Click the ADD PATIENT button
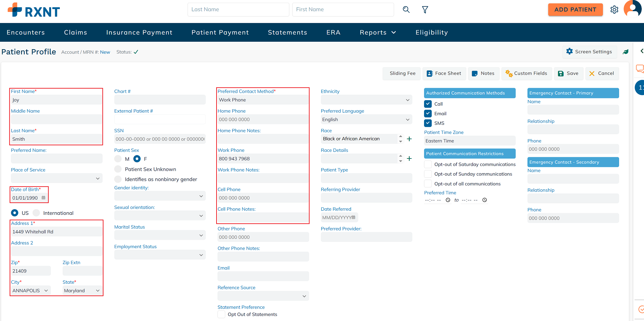 575,10
